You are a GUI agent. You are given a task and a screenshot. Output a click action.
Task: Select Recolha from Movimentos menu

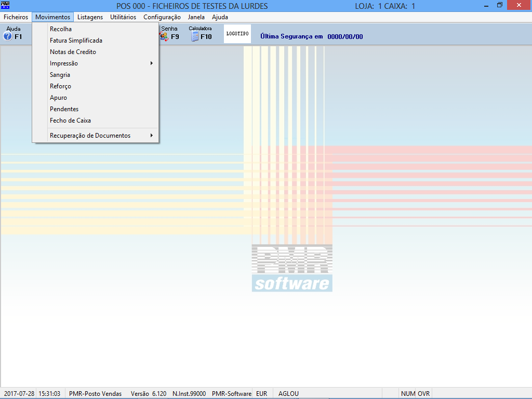coord(61,29)
